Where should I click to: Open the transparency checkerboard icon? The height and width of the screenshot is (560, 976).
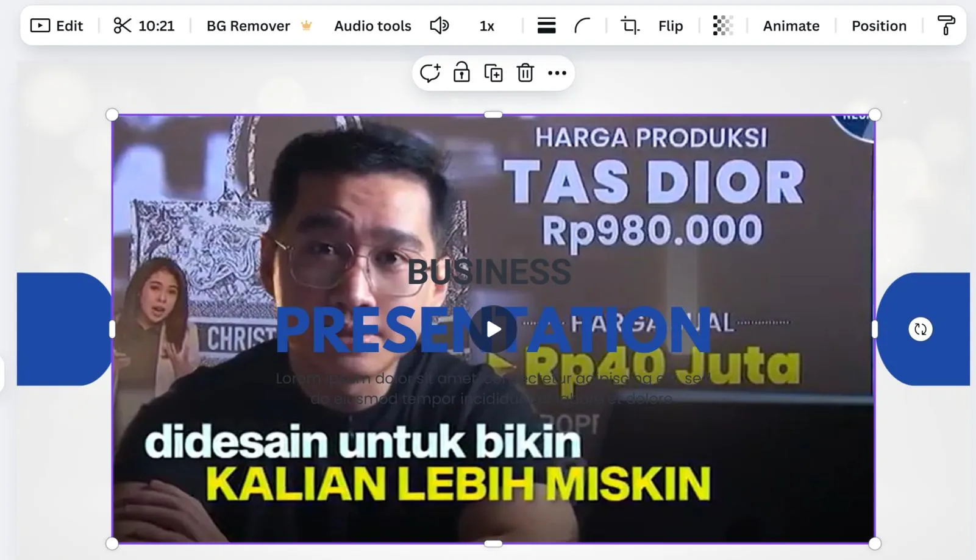coord(723,26)
